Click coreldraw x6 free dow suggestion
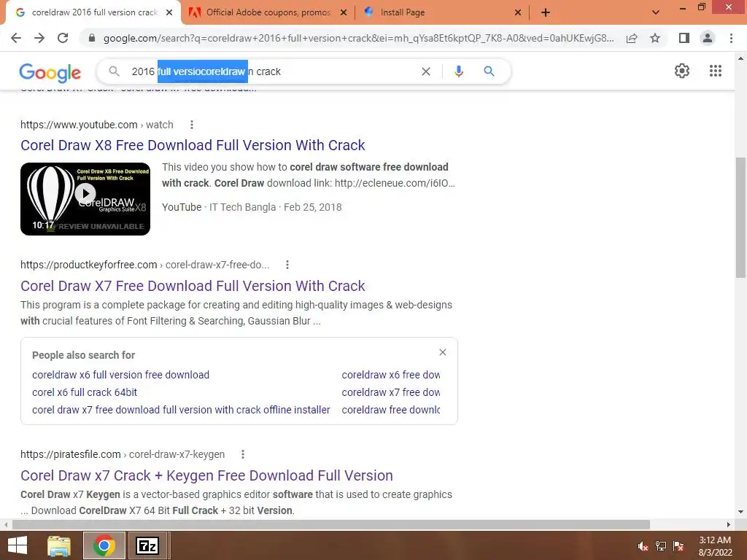 (391, 375)
